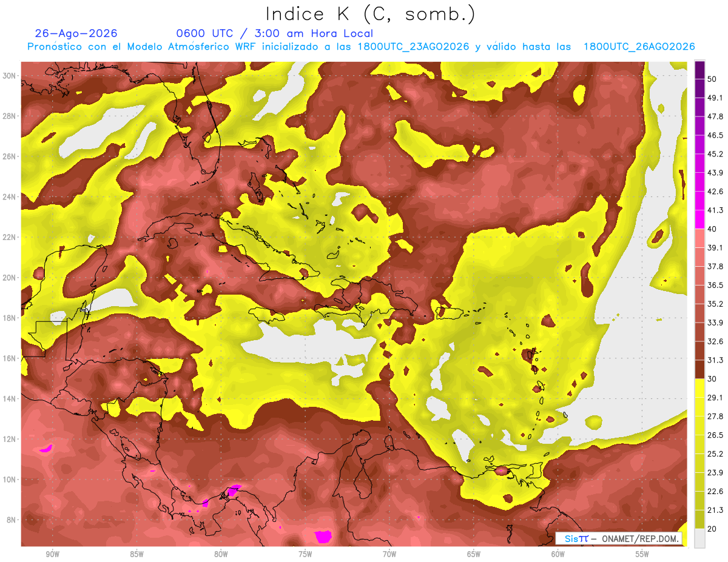Click the colorbar value '26.5'
The height and width of the screenshot is (562, 728).
pos(715,435)
